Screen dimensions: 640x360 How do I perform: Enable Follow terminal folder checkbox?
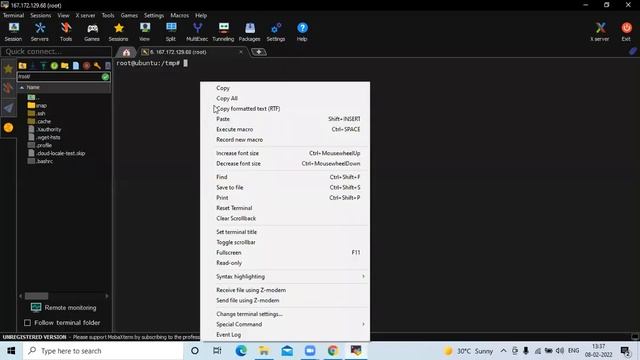point(27,323)
